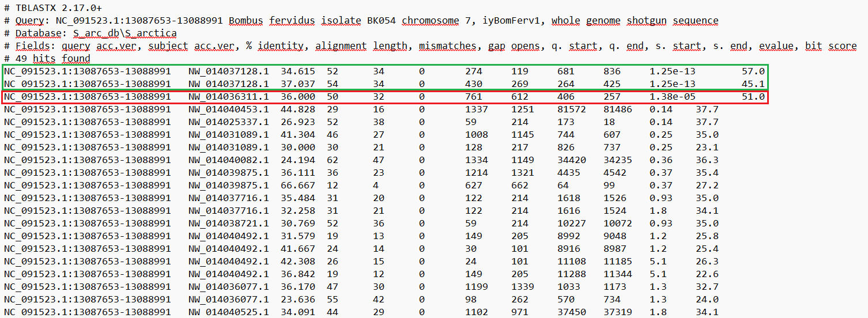Click subject start value 81572
868x318 pixels.
click(572, 109)
